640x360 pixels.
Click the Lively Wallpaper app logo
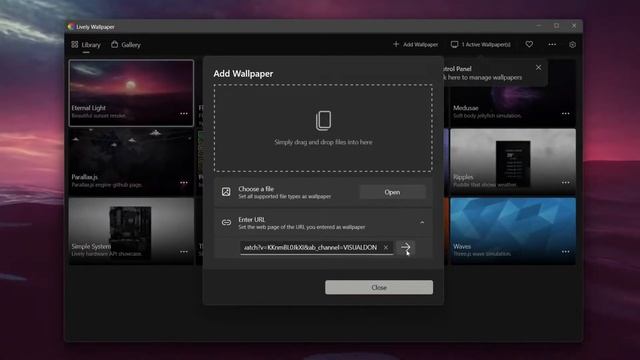(71, 27)
